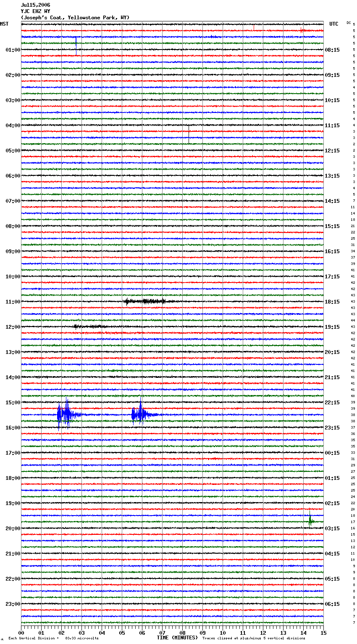Click the 18:15 UTC time label
The height and width of the screenshot is (644, 357).
pyautogui.click(x=332, y=302)
